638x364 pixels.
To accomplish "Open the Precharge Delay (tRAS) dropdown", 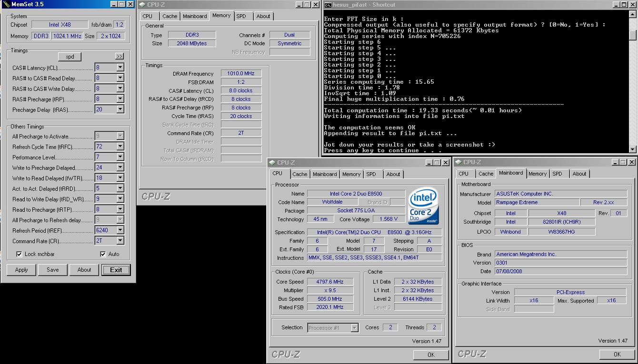I will coord(120,109).
